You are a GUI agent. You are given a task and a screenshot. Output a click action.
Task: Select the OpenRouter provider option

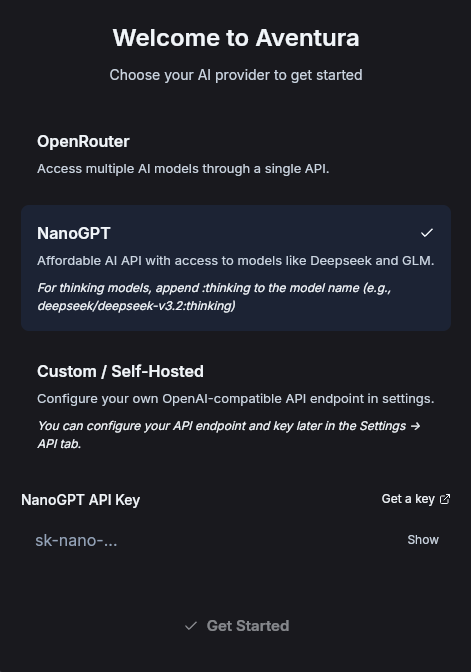click(236, 155)
